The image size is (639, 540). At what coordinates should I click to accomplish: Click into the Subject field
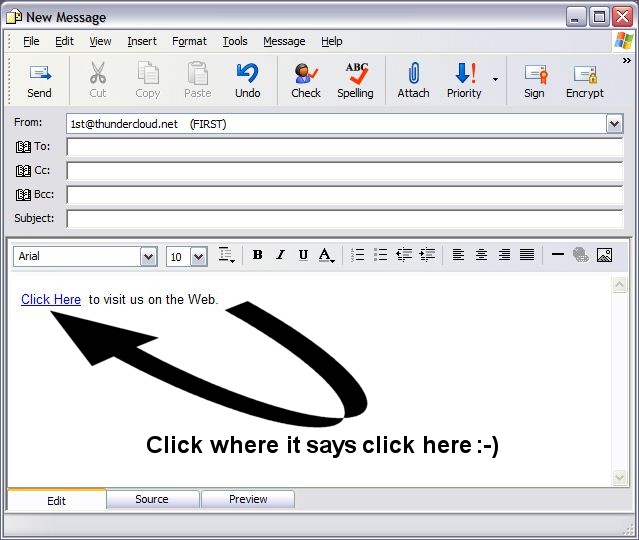(345, 219)
